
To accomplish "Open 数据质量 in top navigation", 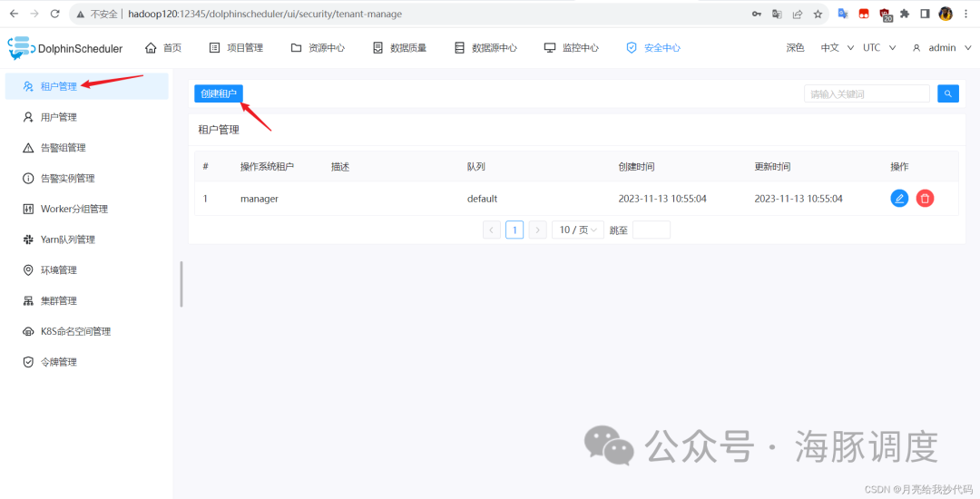I will click(399, 47).
